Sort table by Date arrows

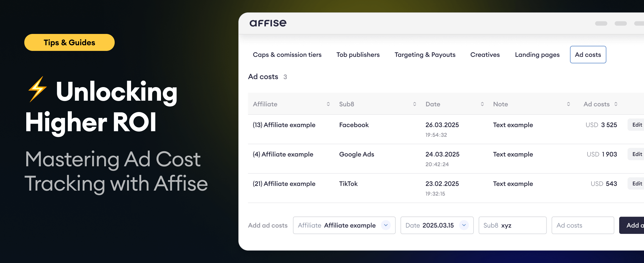[x=482, y=104]
